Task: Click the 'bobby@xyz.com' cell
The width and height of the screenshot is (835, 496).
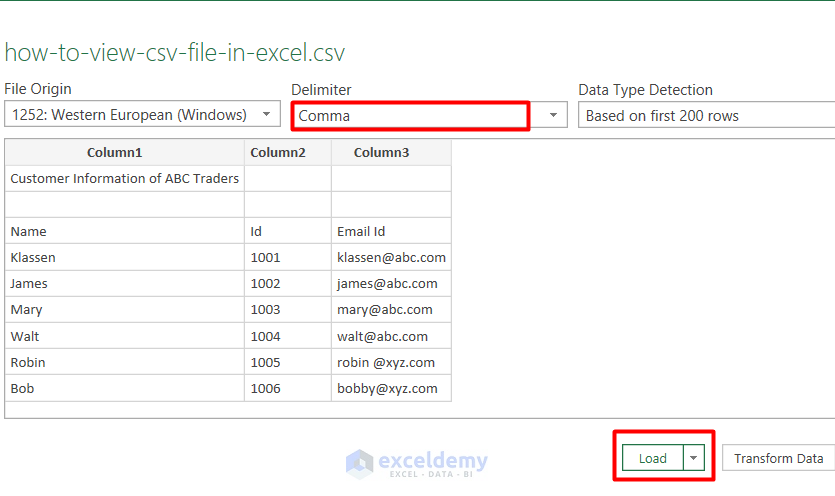Action: tap(391, 388)
